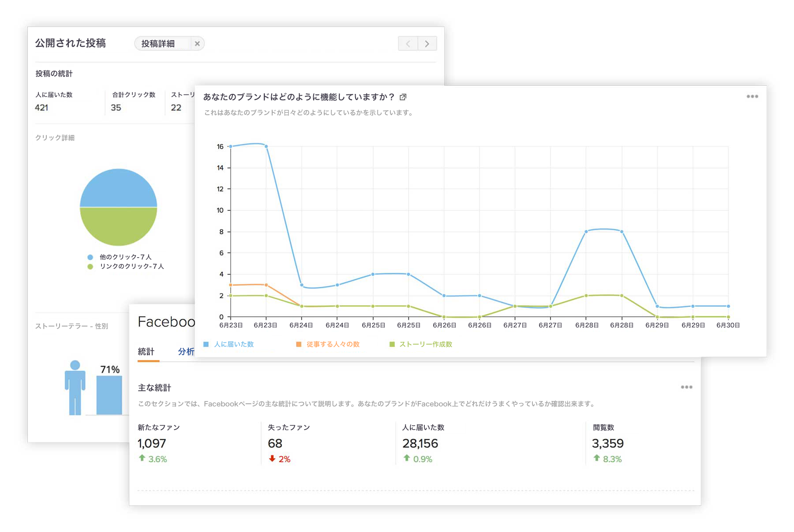Click the 投稿の統計 section label
The width and height of the screenshot is (794, 532).
coord(54,74)
